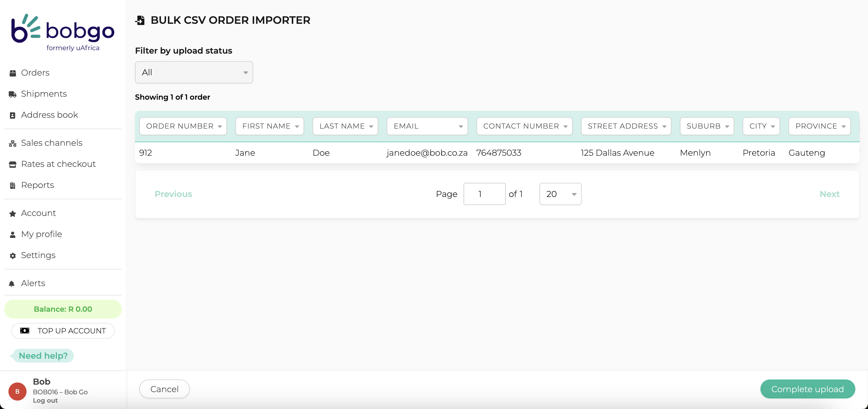Expand the CONTACT NUMBER column dropdown
The height and width of the screenshot is (409, 868).
click(x=524, y=126)
